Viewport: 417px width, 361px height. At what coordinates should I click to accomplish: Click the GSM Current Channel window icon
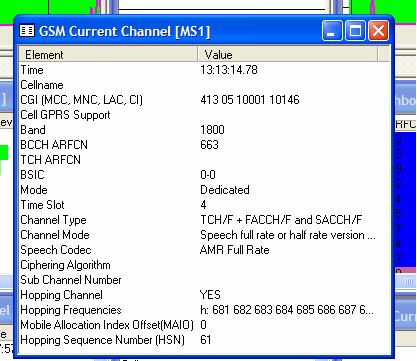tap(27, 31)
